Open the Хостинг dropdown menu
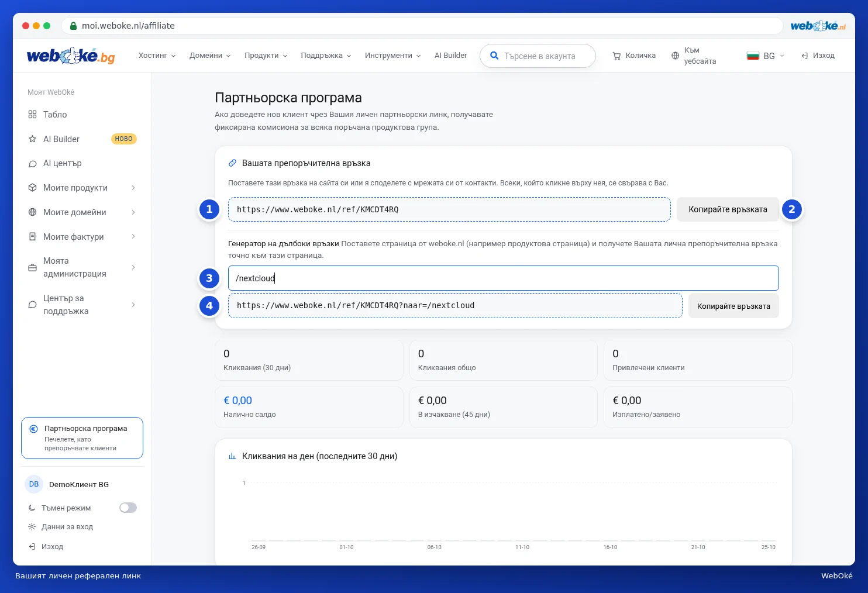868x593 pixels. coord(157,56)
